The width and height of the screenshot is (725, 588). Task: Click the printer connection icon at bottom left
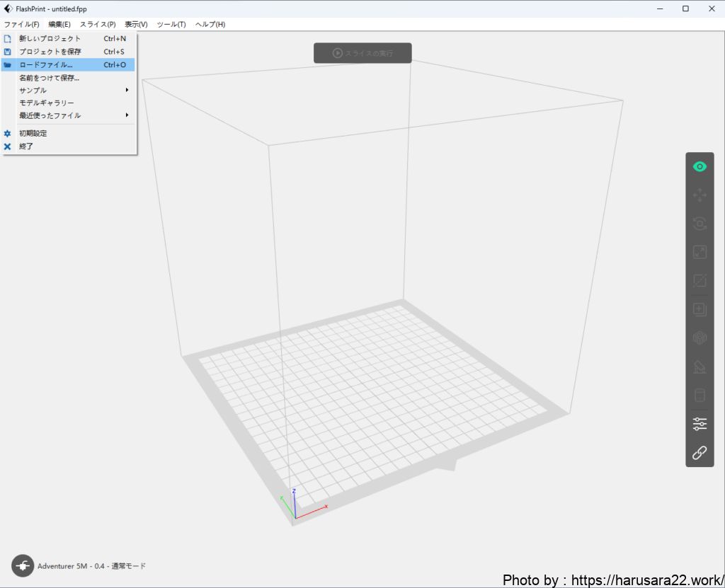[23, 565]
